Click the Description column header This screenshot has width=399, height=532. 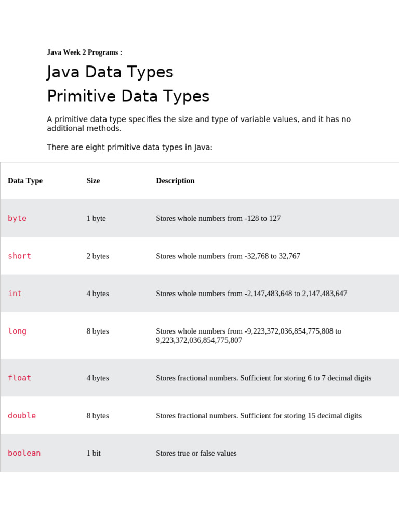pos(175,181)
